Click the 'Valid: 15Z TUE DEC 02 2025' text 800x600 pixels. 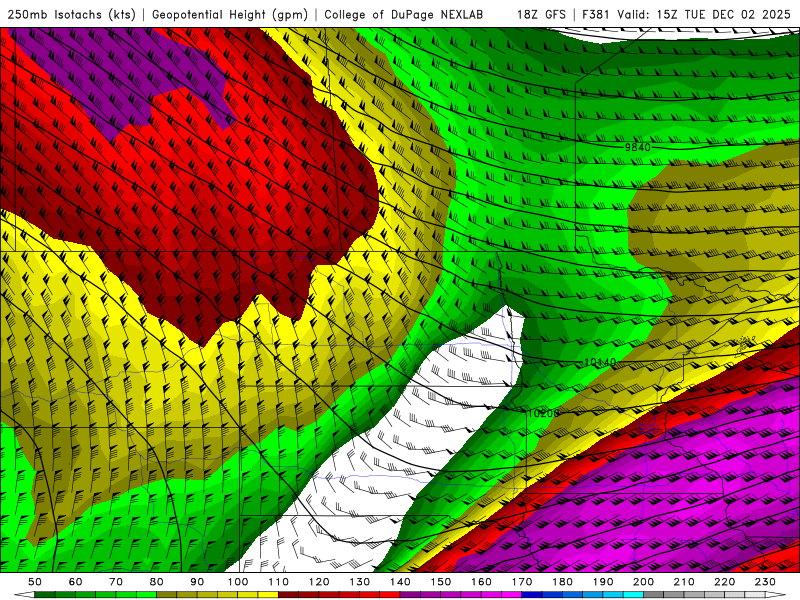[x=704, y=14]
